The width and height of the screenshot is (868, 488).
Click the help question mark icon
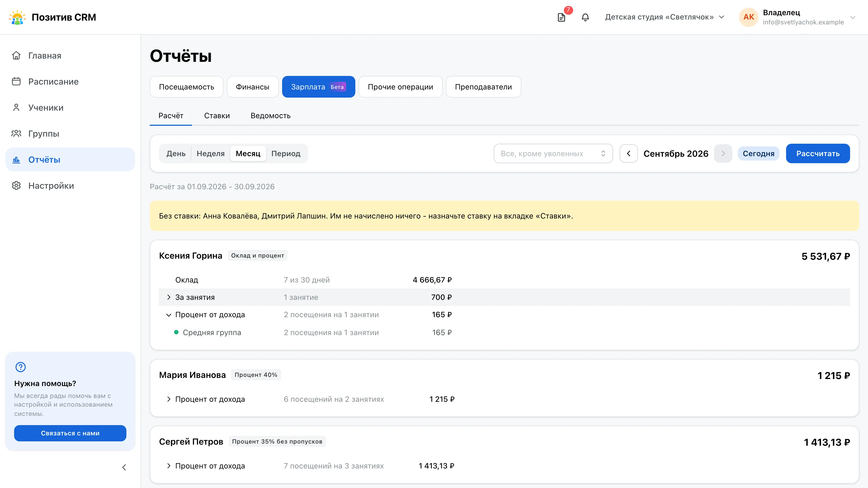(x=21, y=367)
